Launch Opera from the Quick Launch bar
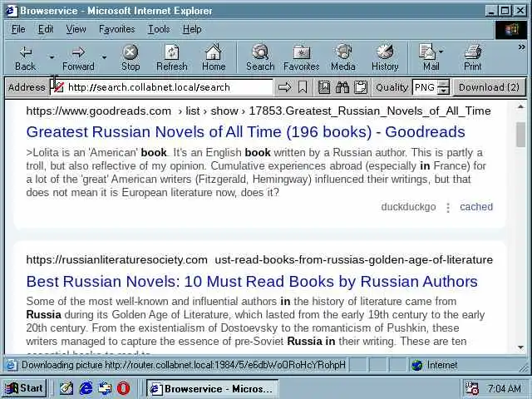532x399 pixels. [124, 388]
